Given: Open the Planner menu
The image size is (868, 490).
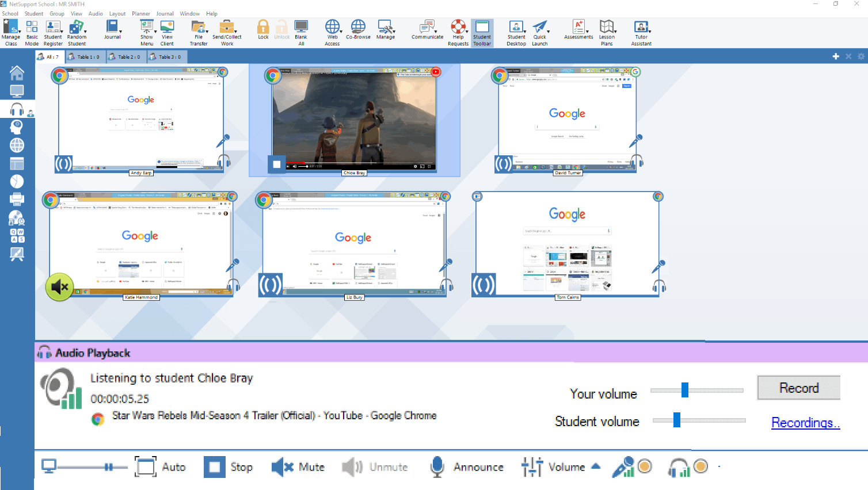Looking at the screenshot, I should coord(140,14).
